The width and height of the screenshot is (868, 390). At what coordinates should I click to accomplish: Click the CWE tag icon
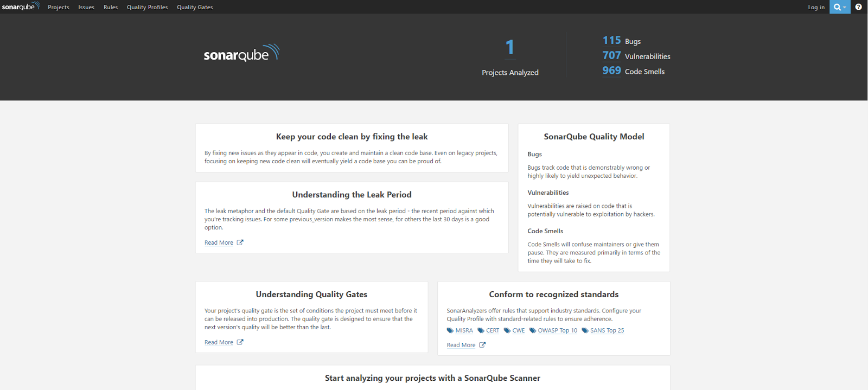point(507,330)
